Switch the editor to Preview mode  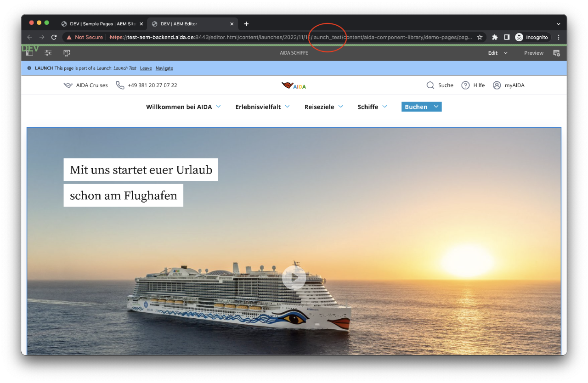click(x=533, y=53)
